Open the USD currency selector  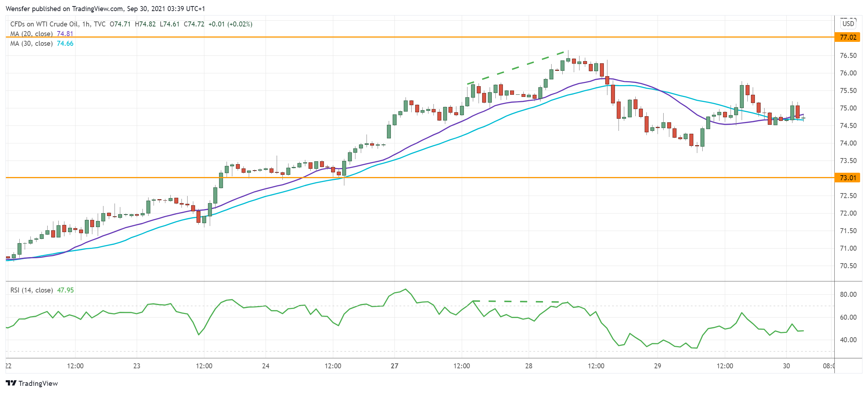pos(848,24)
